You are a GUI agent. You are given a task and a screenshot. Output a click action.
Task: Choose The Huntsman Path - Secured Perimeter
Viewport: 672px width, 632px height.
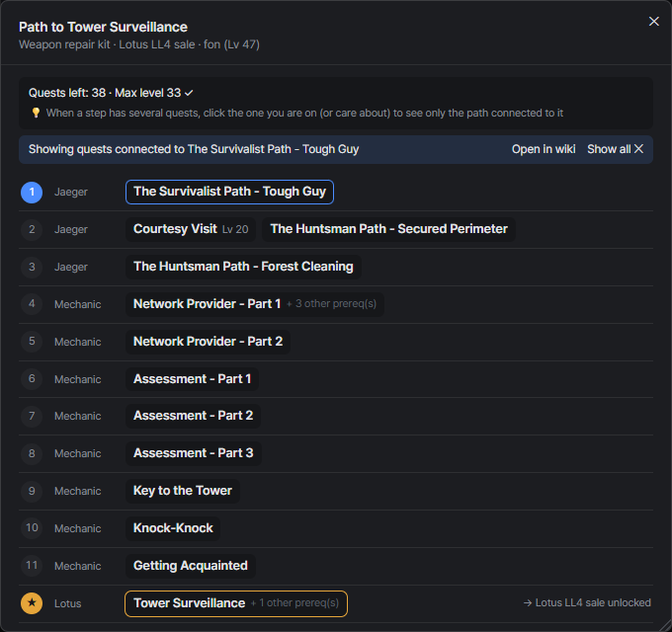click(x=388, y=229)
